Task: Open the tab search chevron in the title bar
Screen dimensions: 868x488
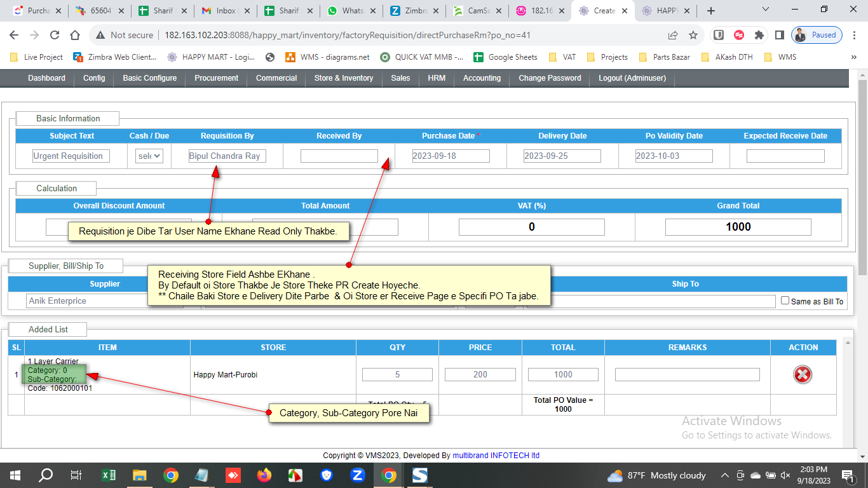Action: [766, 10]
